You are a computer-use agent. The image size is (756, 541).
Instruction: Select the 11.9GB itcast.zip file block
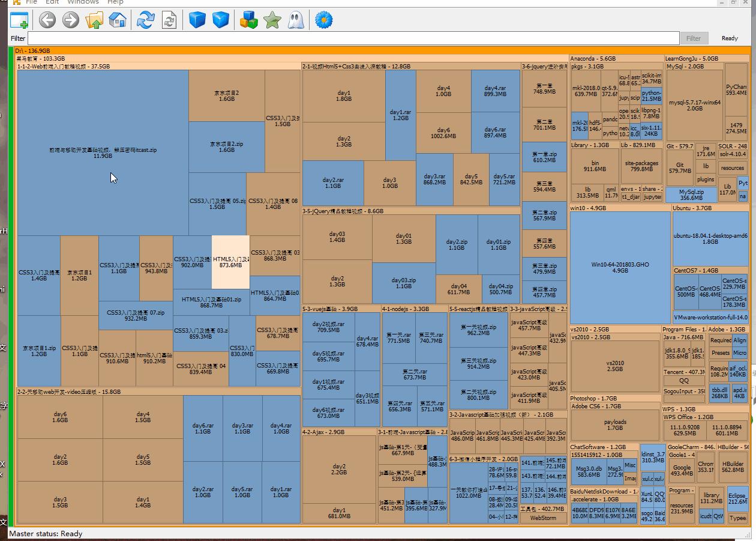103,153
